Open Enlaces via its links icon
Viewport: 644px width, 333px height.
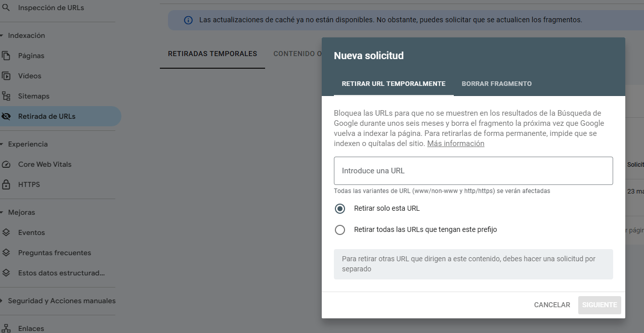click(x=9, y=328)
